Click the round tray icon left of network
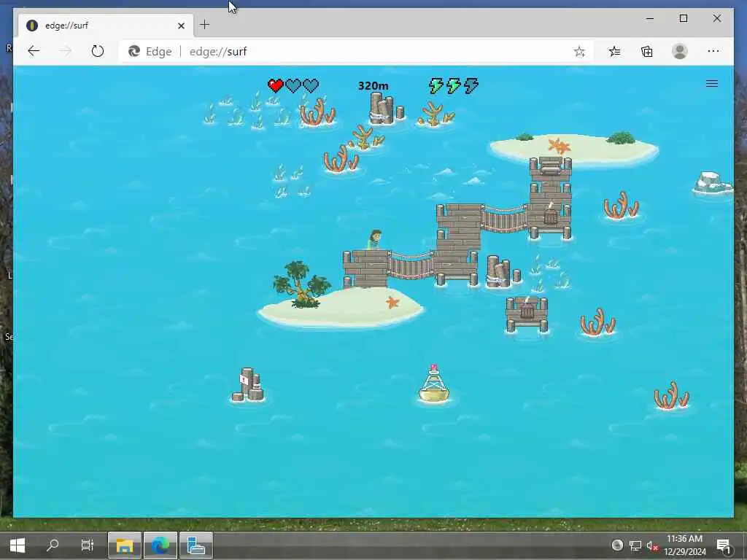Image resolution: width=747 pixels, height=560 pixels. click(617, 545)
